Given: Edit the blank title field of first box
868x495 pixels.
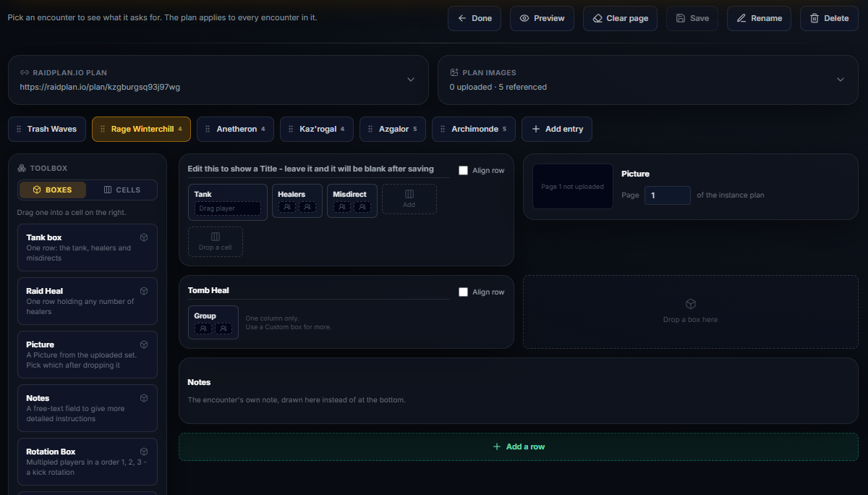Looking at the screenshot, I should point(318,169).
